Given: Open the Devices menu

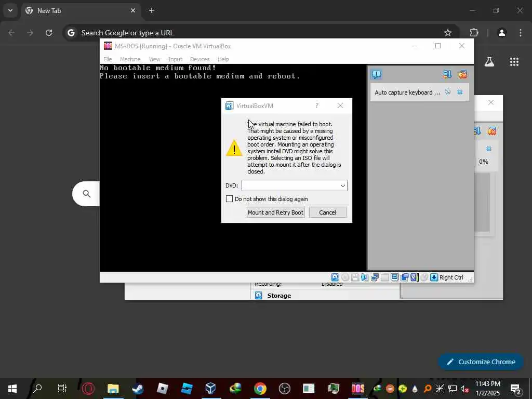Looking at the screenshot, I should (199, 59).
